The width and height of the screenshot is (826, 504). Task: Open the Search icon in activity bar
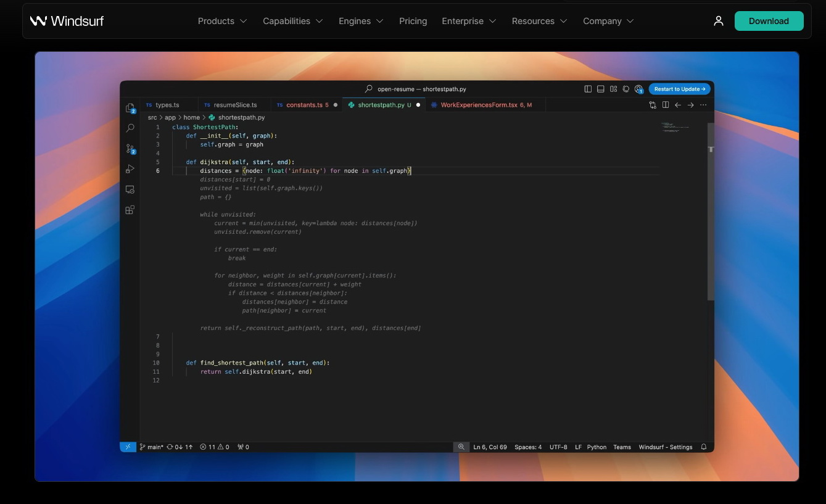click(130, 128)
